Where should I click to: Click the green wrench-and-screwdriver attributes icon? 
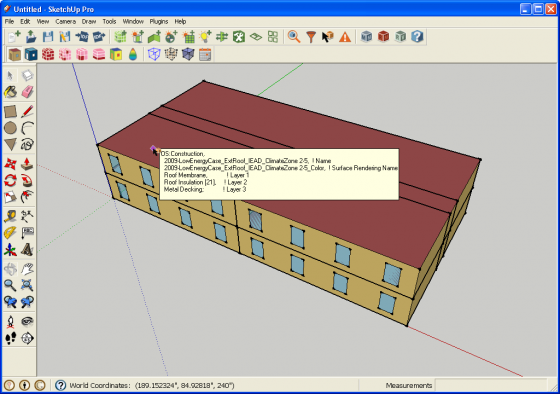coord(239,37)
